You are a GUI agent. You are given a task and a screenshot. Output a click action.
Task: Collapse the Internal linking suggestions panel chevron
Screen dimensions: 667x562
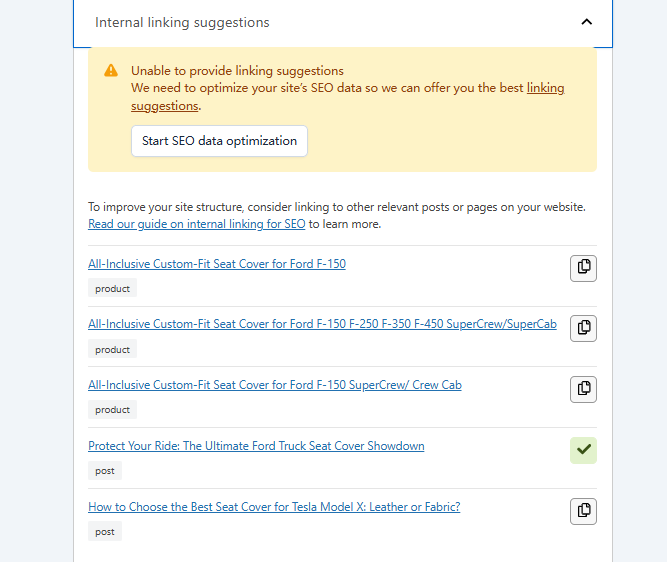coord(586,22)
